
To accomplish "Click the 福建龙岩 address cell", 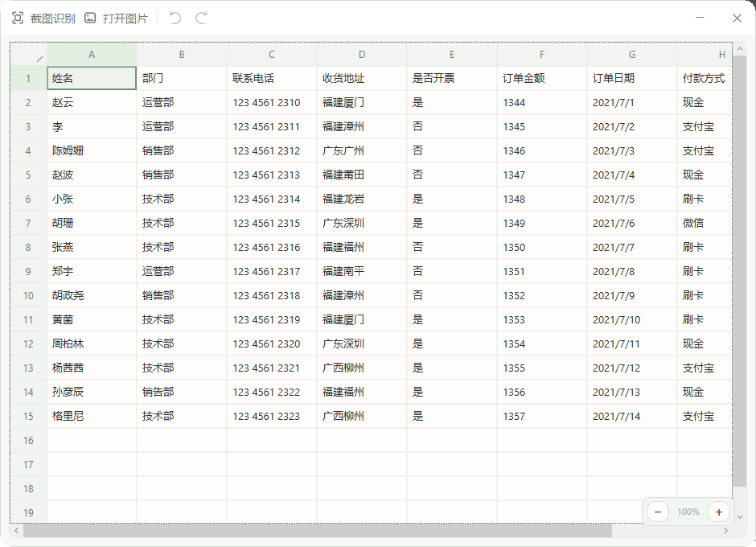I will pyautogui.click(x=362, y=199).
